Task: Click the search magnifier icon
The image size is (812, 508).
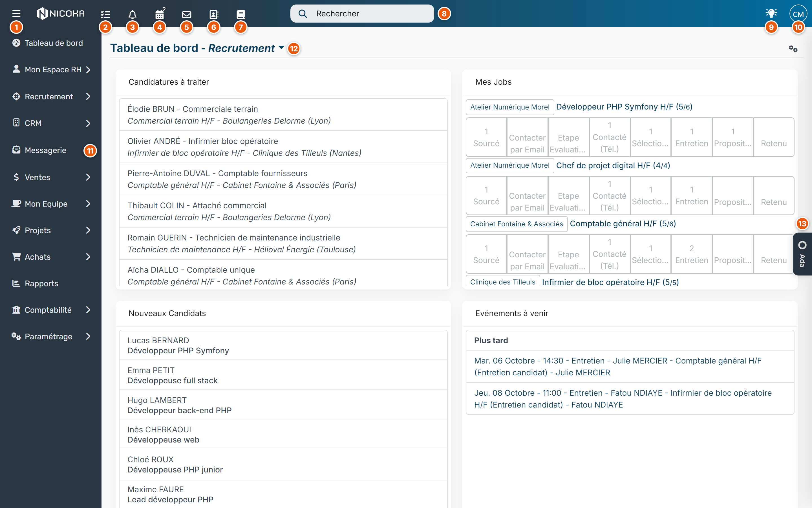Action: 303,14
